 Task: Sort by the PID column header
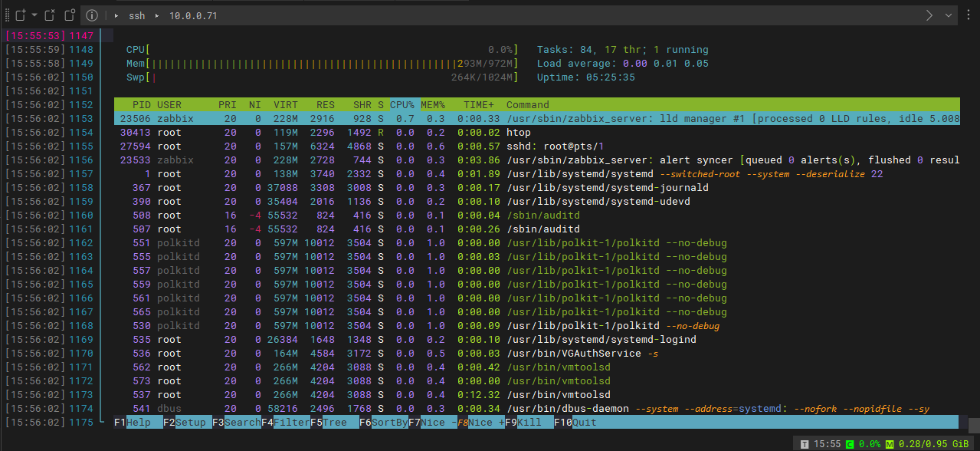tap(141, 105)
